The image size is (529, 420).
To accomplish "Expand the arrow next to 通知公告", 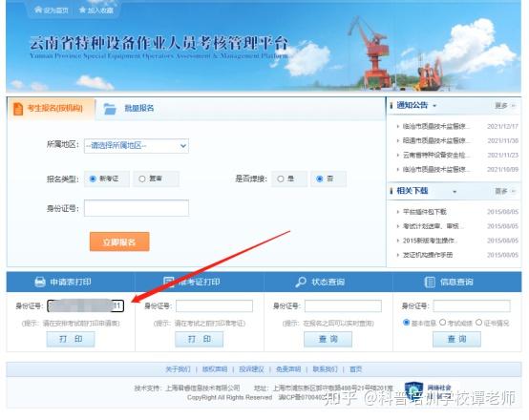I will coord(434,106).
